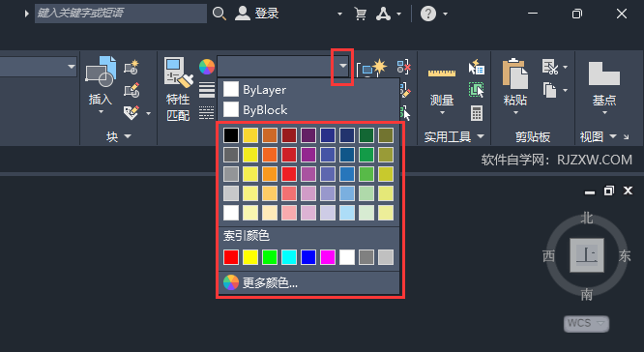Open the quick calculator icon
Image resolution: width=644 pixels, height=352 pixels.
[x=477, y=113]
